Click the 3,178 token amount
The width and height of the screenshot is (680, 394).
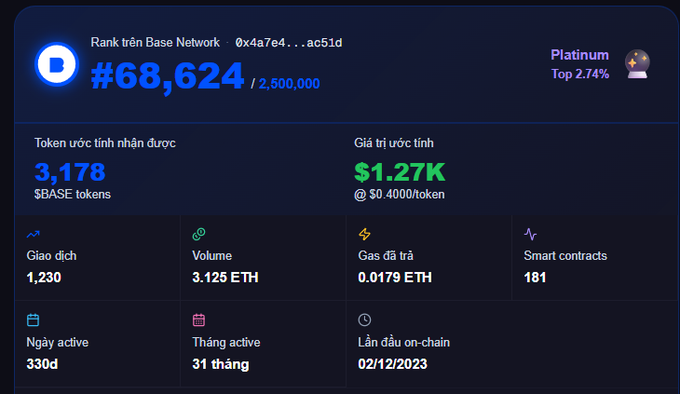[70, 172]
